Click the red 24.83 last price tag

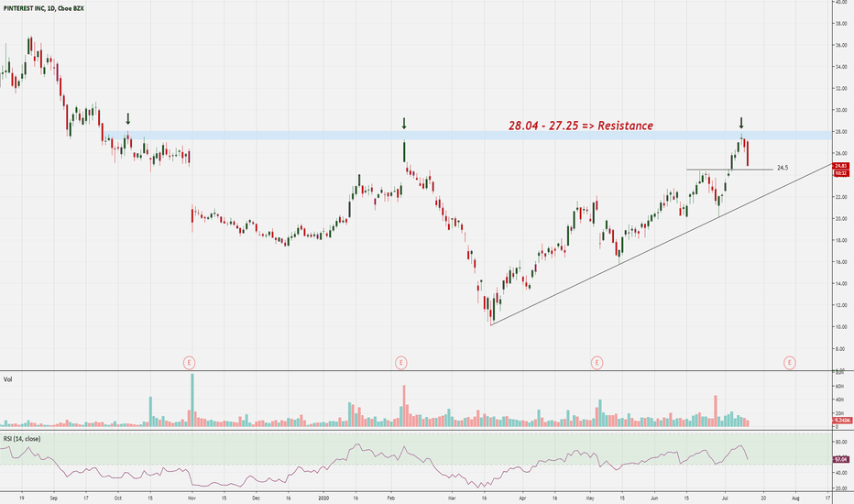(x=841, y=166)
